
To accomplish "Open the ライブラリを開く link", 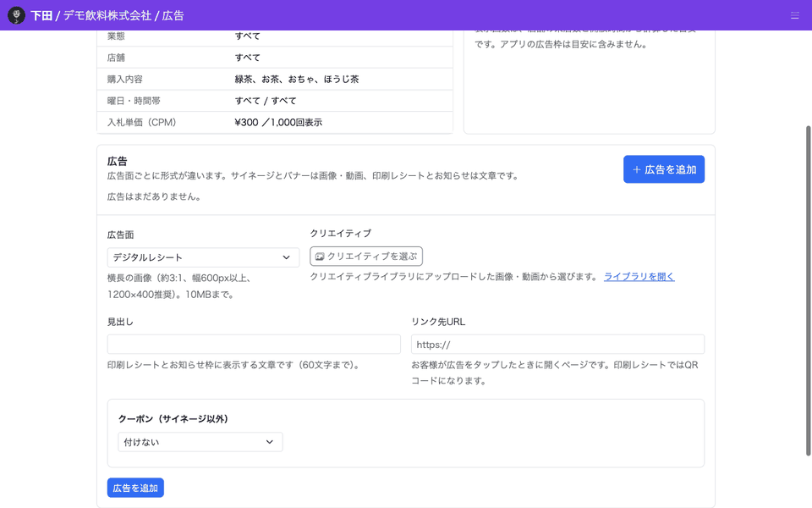I will tap(639, 277).
